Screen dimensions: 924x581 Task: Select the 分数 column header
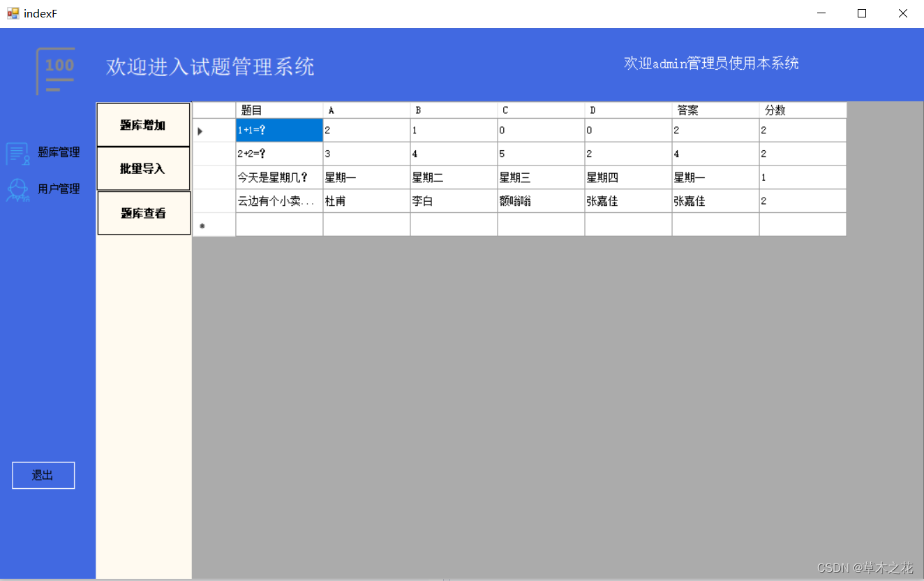tap(803, 110)
